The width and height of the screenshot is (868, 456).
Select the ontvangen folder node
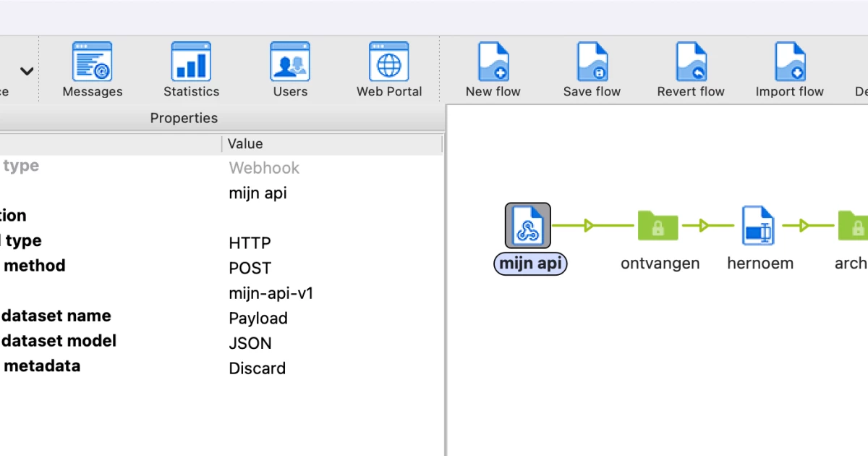click(x=658, y=226)
